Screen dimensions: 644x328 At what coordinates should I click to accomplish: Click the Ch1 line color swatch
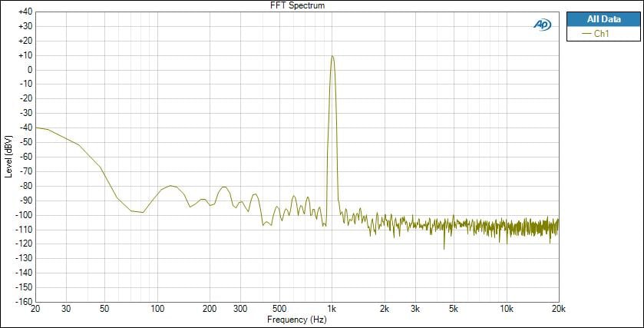click(587, 34)
